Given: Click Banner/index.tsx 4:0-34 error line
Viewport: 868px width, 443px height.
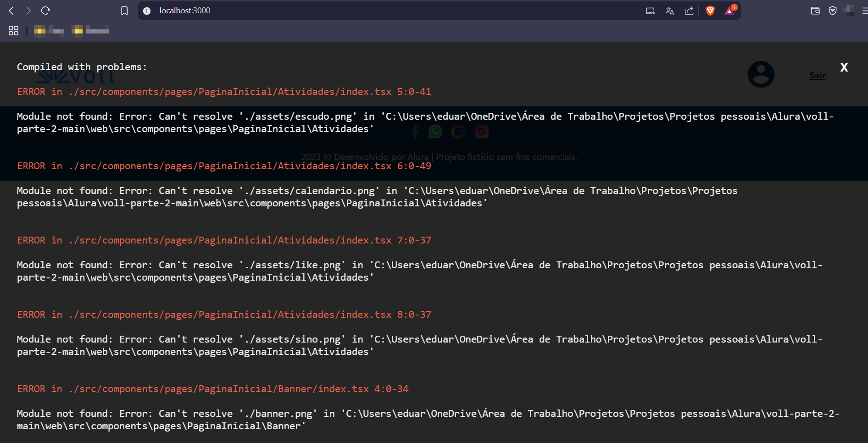Looking at the screenshot, I should (x=213, y=389).
